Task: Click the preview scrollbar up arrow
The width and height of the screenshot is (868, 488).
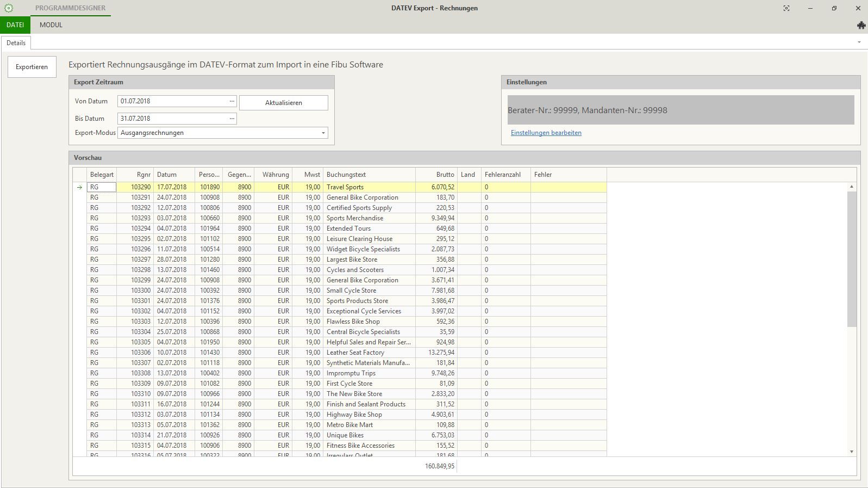Action: pos(851,187)
